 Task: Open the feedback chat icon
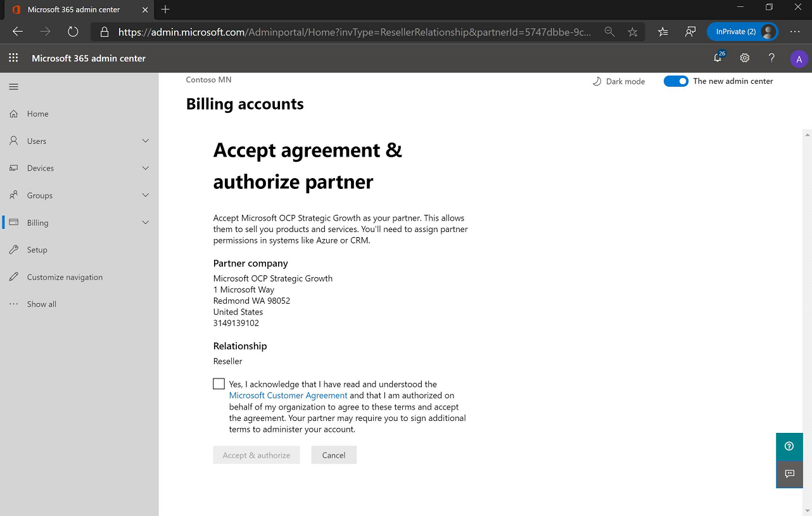[789, 474]
